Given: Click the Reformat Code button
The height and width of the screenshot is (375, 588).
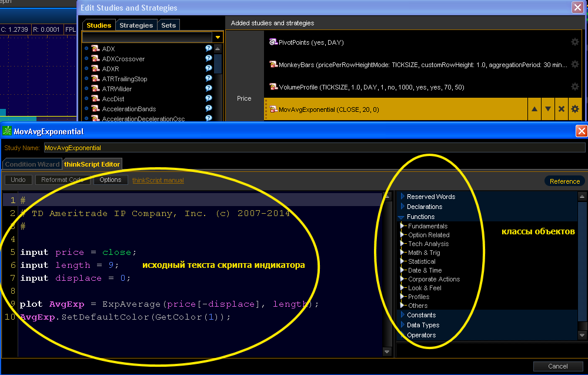Looking at the screenshot, I should point(63,180).
